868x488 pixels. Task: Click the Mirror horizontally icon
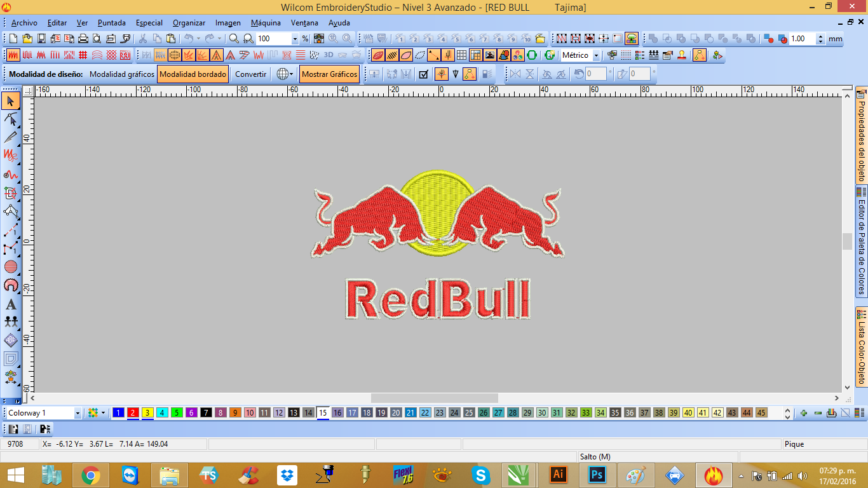click(515, 74)
